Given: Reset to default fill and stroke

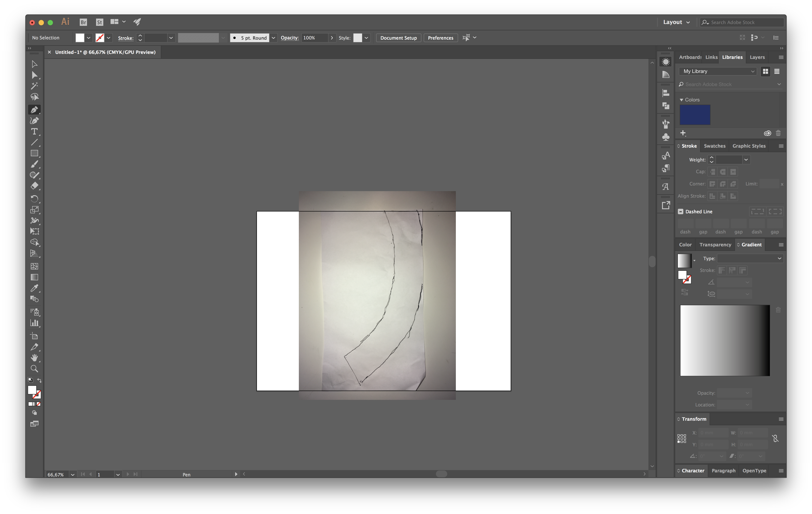Looking at the screenshot, I should 30,380.
